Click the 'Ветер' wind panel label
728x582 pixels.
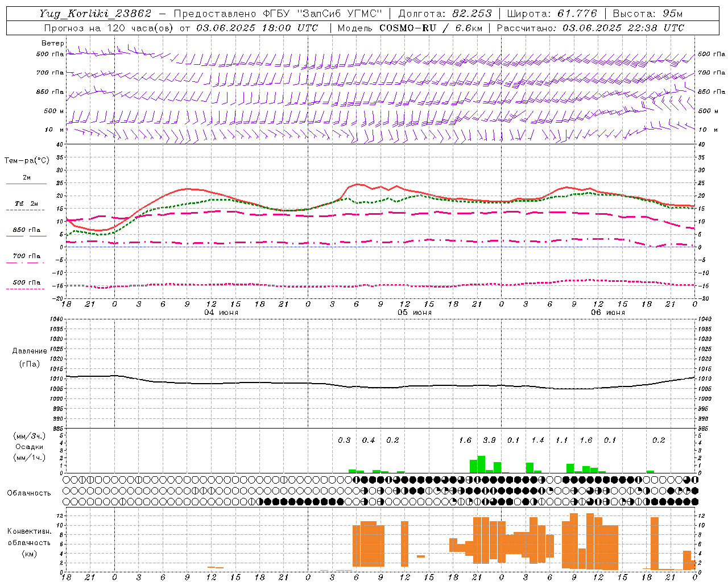point(52,43)
